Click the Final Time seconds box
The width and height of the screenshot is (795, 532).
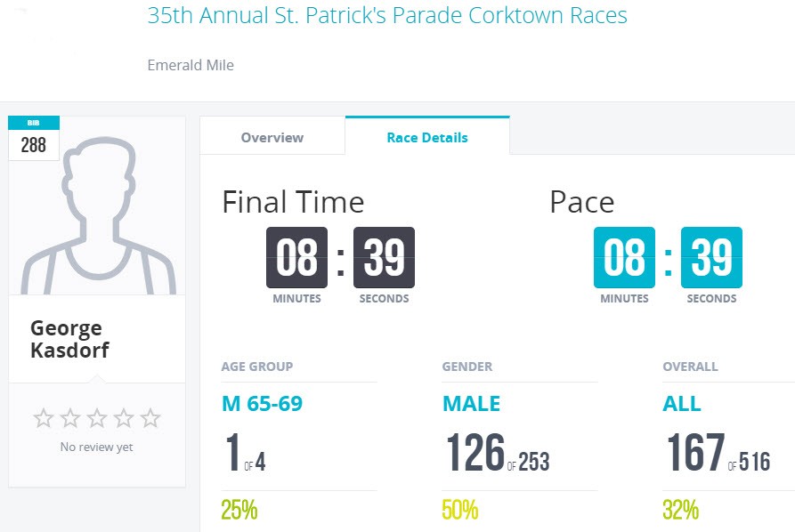(384, 258)
